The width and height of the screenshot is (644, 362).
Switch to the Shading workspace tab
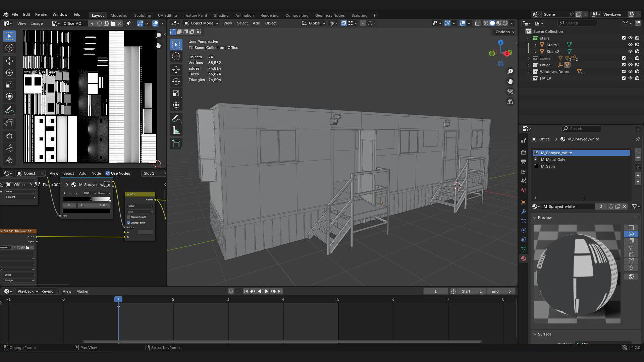(221, 15)
